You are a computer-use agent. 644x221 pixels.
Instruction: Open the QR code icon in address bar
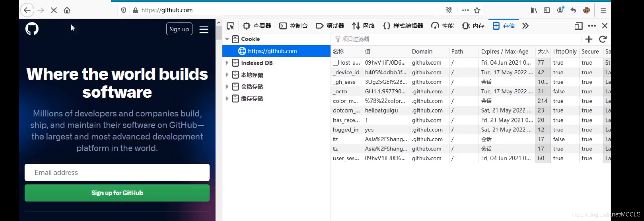(449, 10)
